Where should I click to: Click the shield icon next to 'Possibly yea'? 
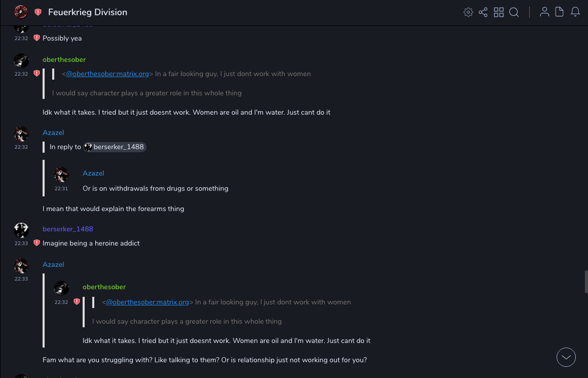pyautogui.click(x=36, y=38)
